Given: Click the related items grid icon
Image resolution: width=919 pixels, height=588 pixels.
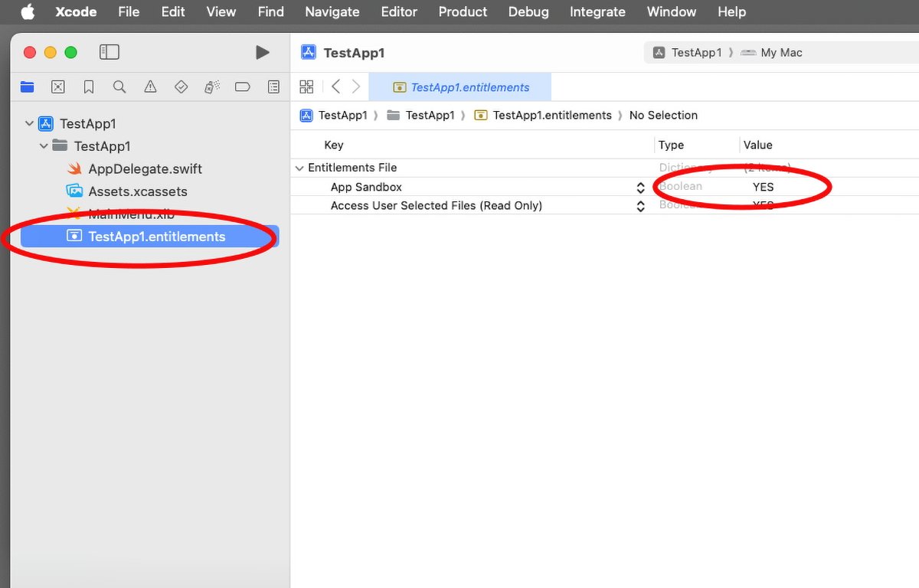Looking at the screenshot, I should pyautogui.click(x=306, y=87).
